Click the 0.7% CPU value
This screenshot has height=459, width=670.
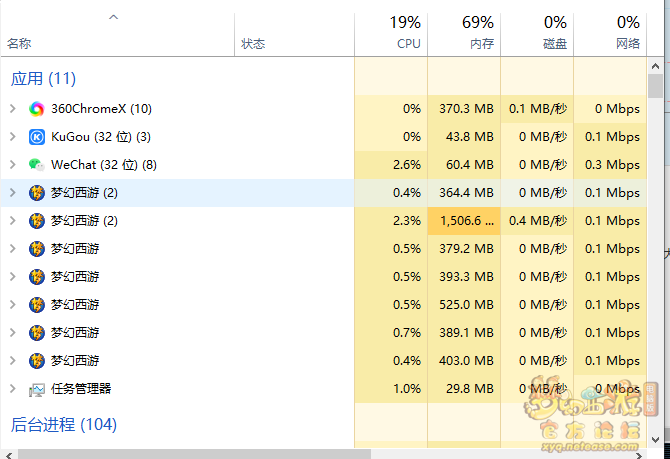point(407,333)
